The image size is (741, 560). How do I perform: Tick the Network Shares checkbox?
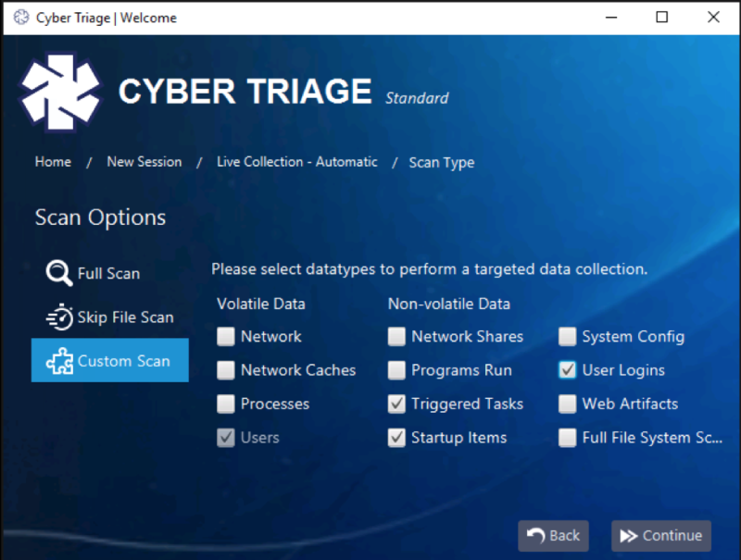pyautogui.click(x=396, y=337)
